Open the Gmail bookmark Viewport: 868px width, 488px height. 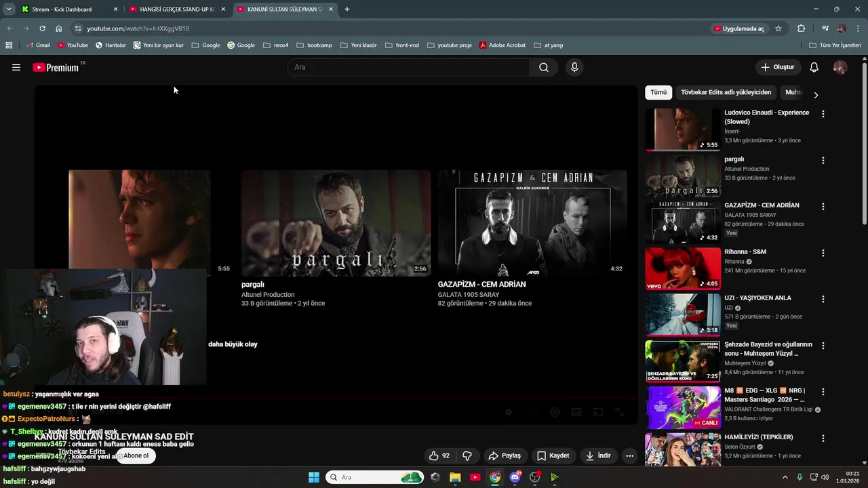[37, 45]
